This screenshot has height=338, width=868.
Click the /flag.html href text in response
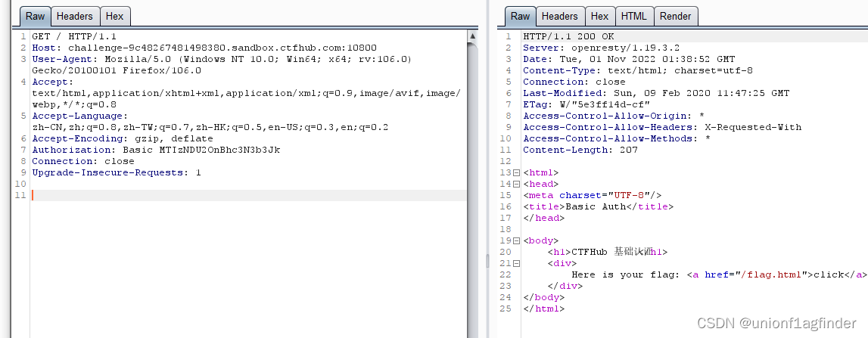[772, 275]
